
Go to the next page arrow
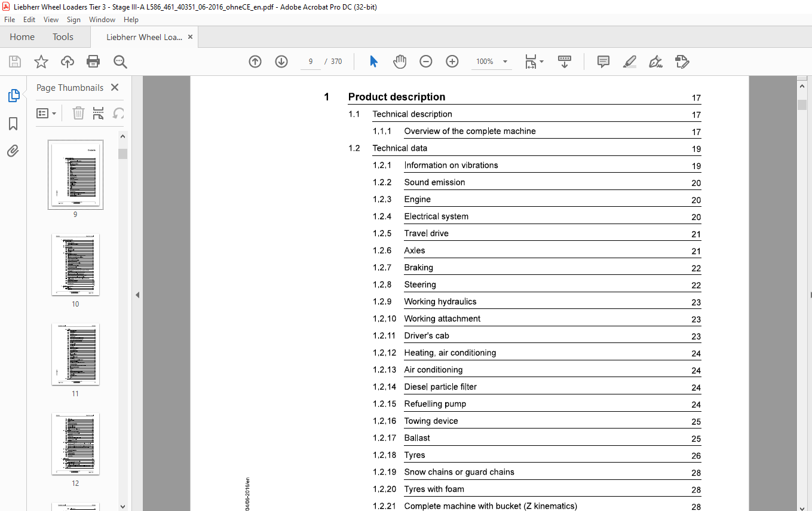(x=281, y=62)
